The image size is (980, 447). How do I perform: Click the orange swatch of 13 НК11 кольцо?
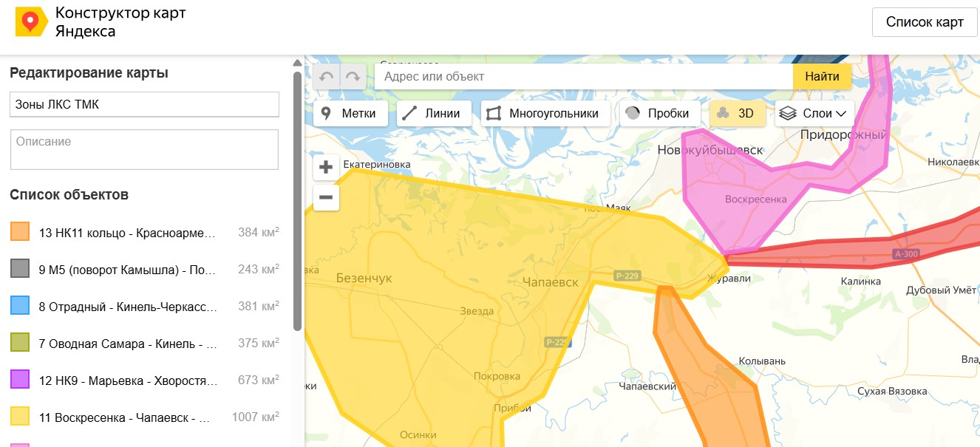point(20,232)
